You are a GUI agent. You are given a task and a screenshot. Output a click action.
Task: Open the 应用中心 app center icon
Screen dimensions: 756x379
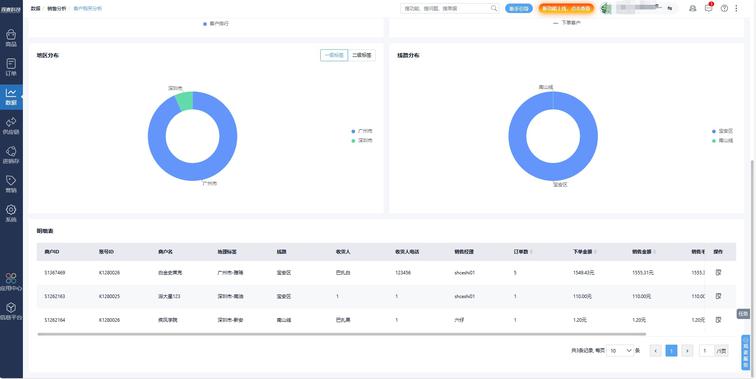pyautogui.click(x=11, y=282)
